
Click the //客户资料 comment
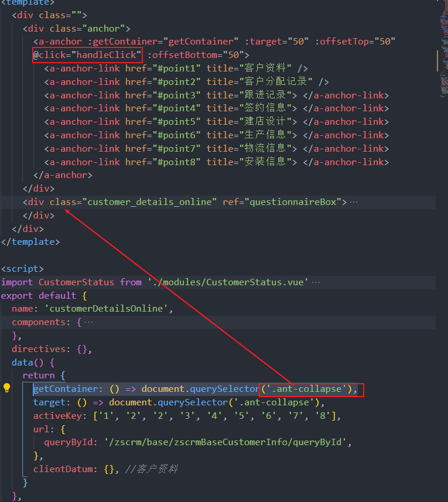[152, 469]
